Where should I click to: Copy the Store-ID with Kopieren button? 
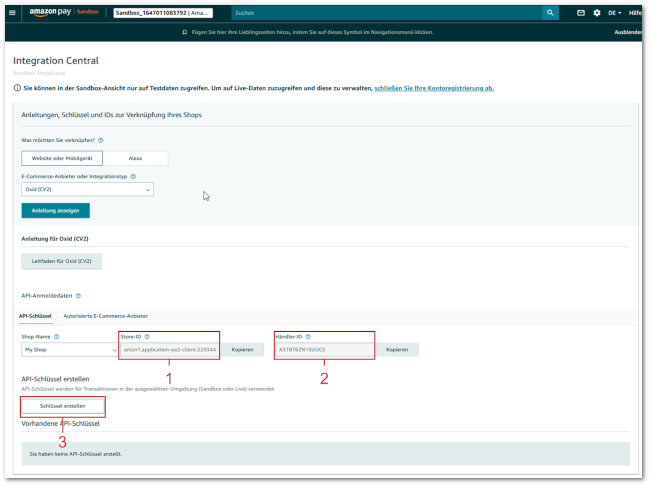(242, 350)
